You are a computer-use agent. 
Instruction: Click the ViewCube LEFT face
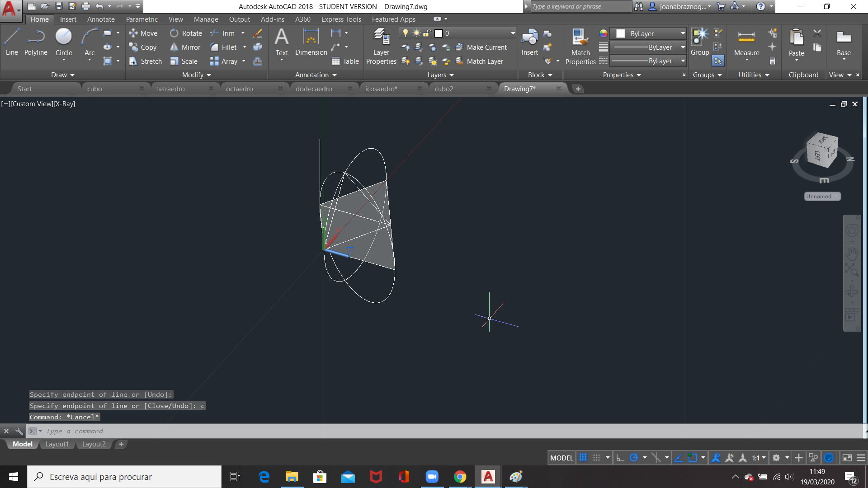pyautogui.click(x=817, y=155)
